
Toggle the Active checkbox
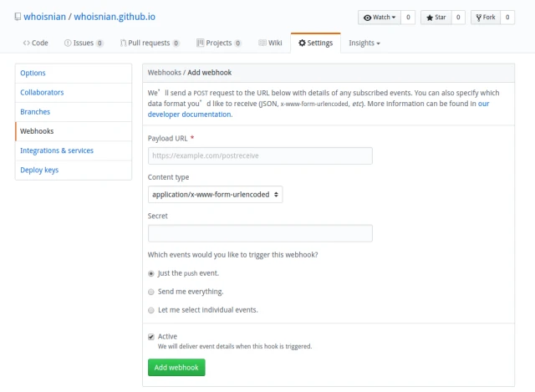click(151, 336)
